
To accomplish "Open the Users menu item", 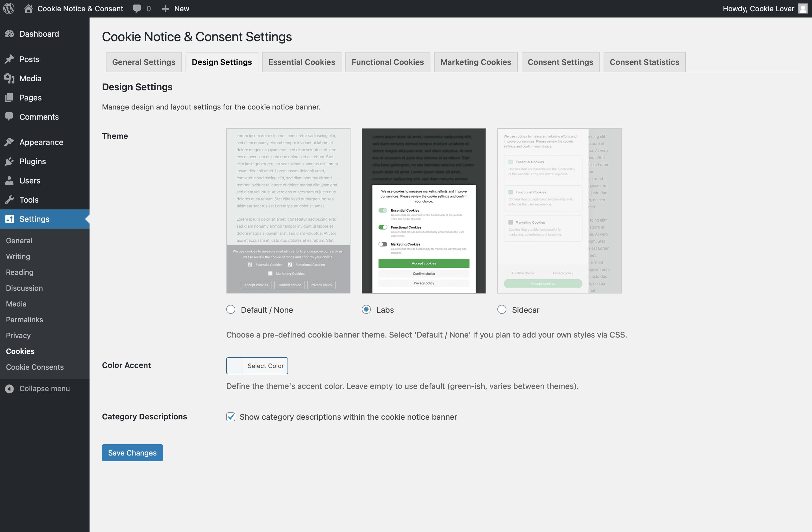I will tap(30, 180).
